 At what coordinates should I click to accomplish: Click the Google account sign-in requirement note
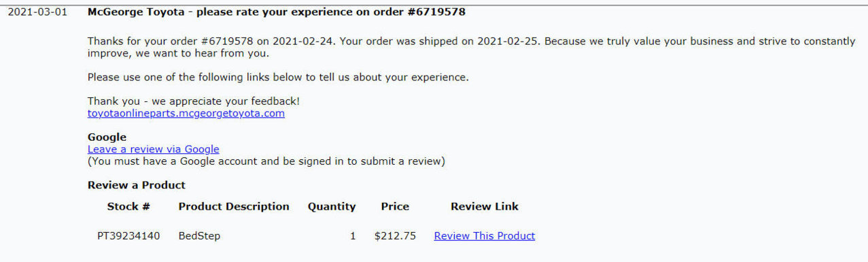point(266,161)
